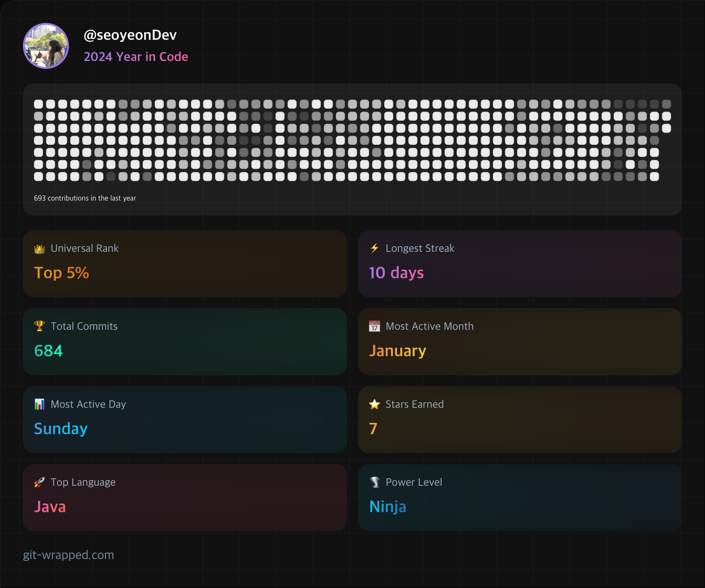
Task: Click the 'Longest Streak' label
Action: pos(420,248)
